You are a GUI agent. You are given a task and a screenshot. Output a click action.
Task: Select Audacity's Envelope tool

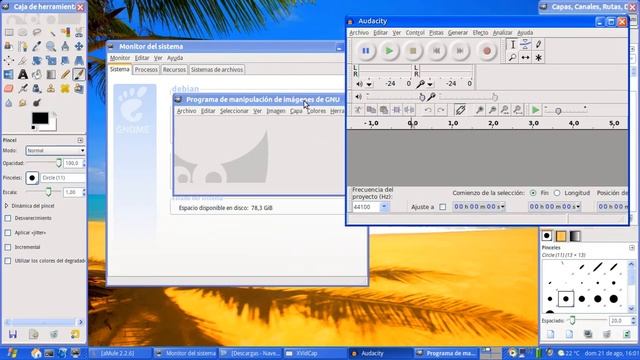pos(525,44)
